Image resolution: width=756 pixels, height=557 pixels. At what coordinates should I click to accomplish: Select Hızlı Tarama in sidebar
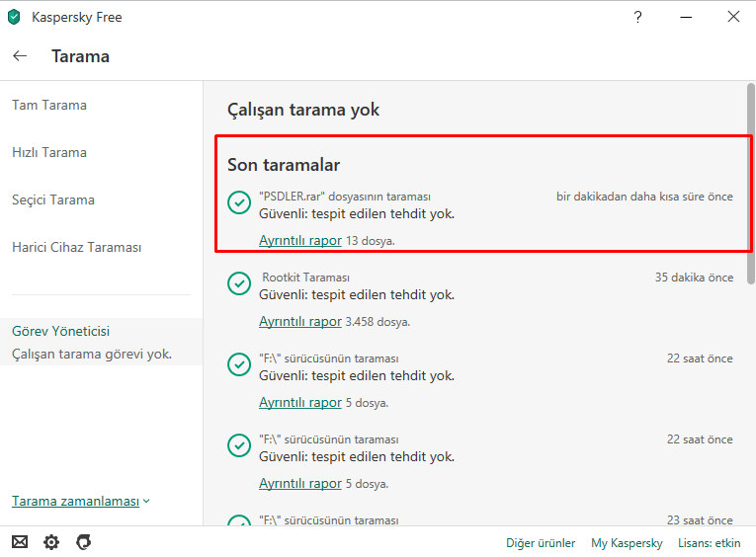tap(49, 152)
